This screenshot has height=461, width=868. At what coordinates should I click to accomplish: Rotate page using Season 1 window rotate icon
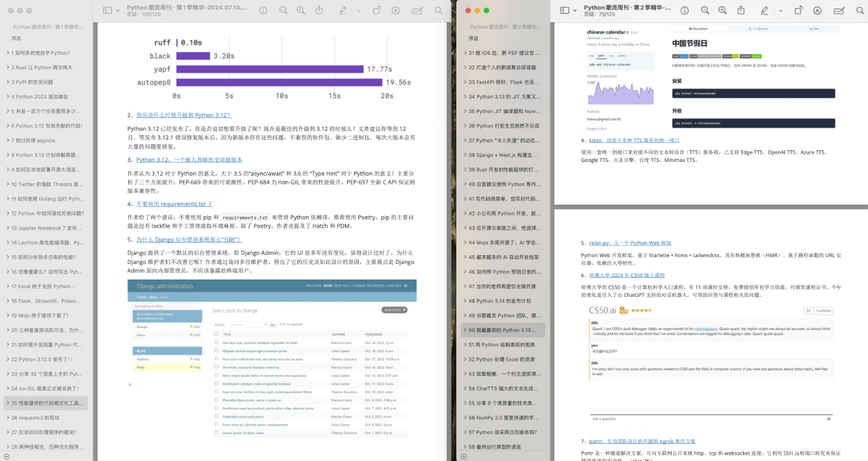click(377, 10)
